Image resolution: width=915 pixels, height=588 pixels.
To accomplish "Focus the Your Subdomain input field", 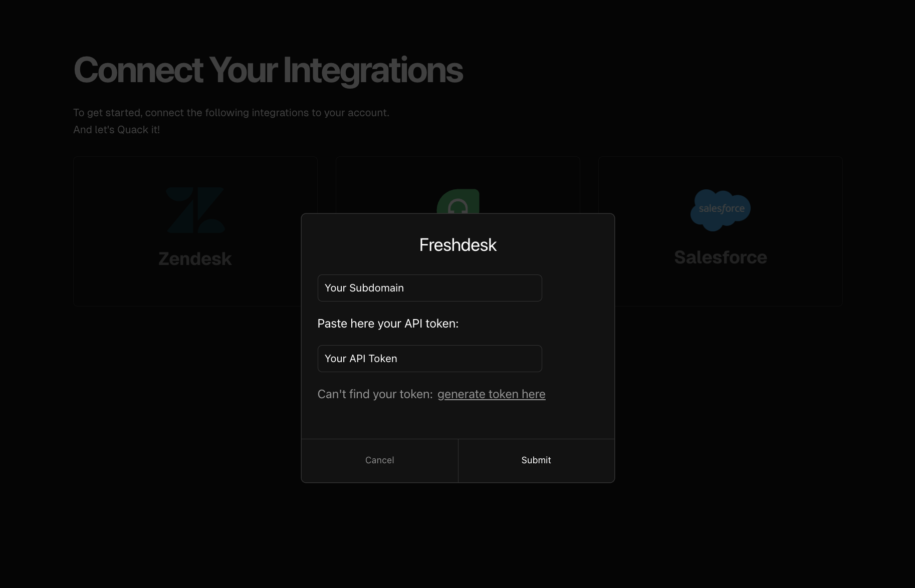I will [x=429, y=288].
